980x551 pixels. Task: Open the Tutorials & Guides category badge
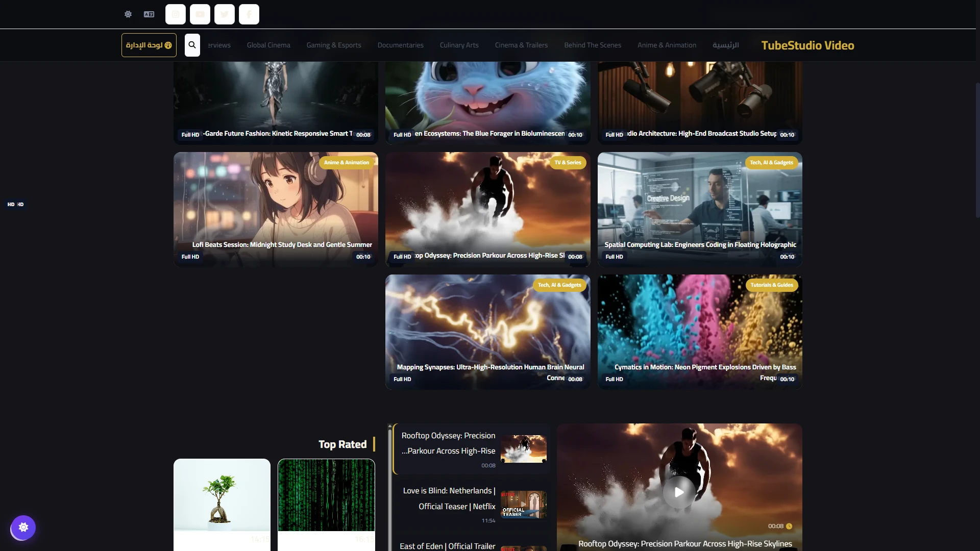pos(772,285)
